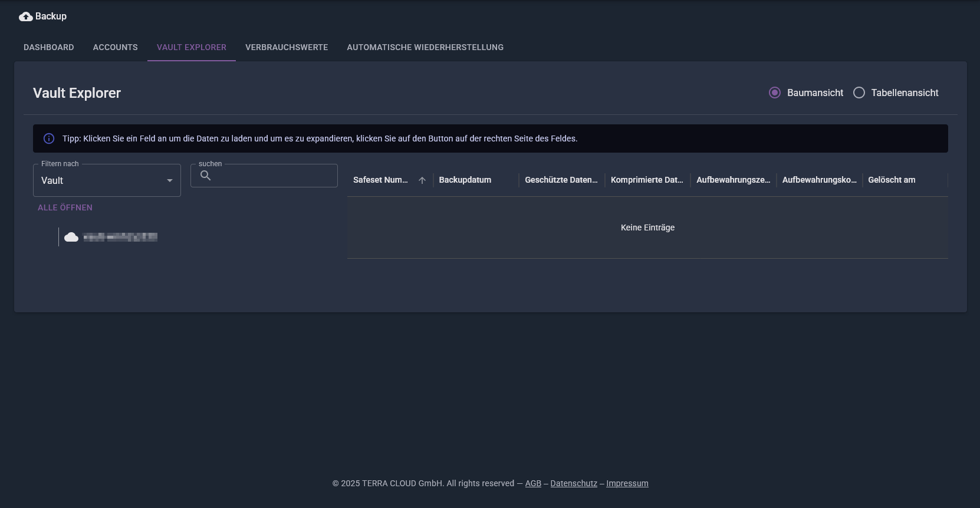Open the Impressum footer link
This screenshot has height=508, width=980.
[627, 483]
